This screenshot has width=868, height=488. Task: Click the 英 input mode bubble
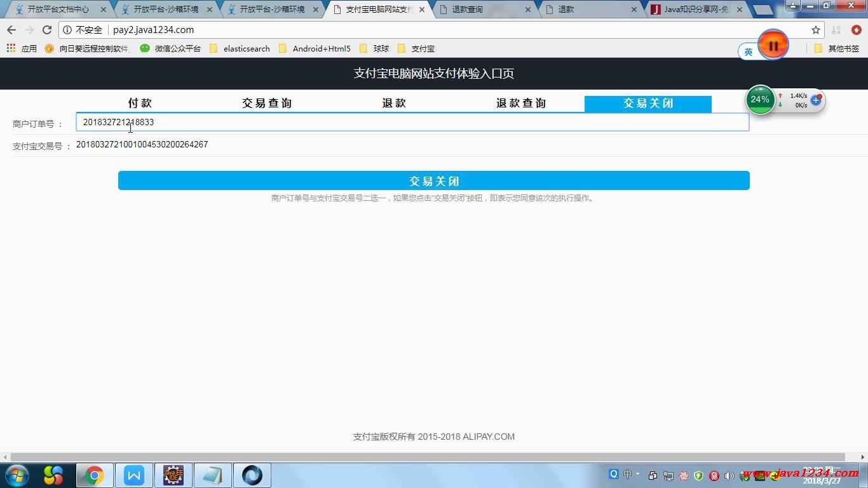[749, 52]
